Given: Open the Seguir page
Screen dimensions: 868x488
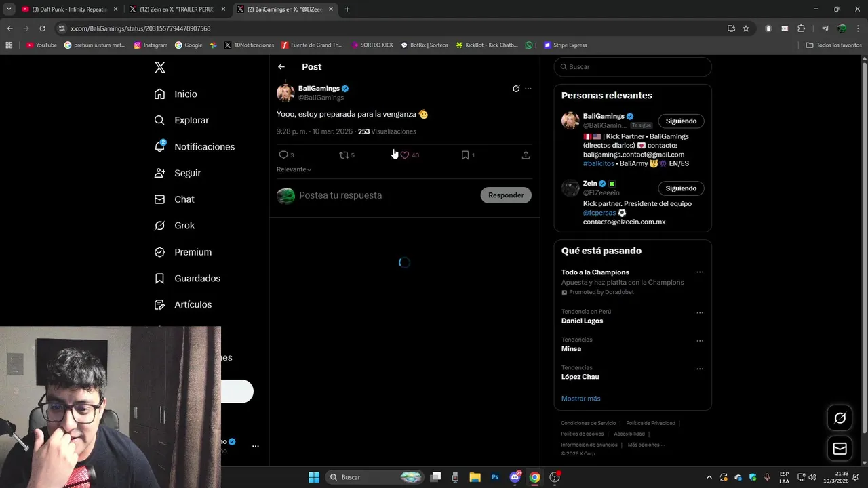Looking at the screenshot, I should (178, 173).
